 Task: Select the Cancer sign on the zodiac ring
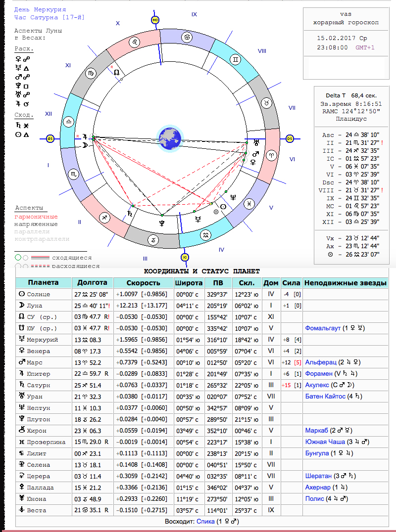[x=188, y=37]
